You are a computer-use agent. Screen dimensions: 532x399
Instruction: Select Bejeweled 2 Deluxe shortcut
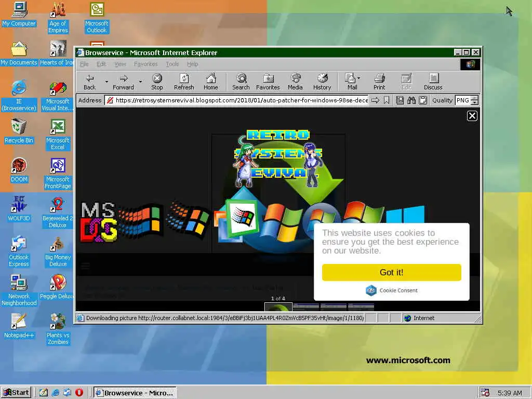point(58,212)
